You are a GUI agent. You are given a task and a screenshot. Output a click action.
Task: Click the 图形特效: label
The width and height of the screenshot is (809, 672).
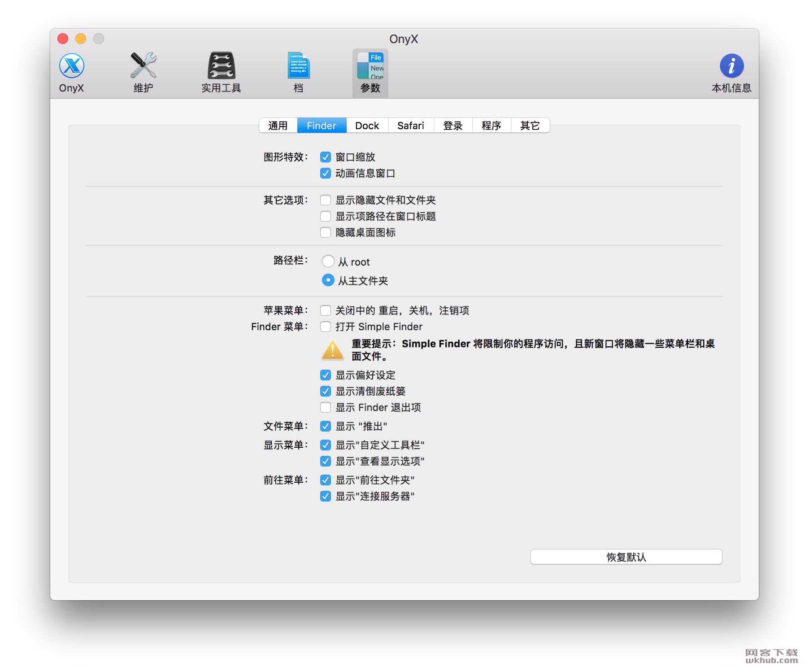286,157
